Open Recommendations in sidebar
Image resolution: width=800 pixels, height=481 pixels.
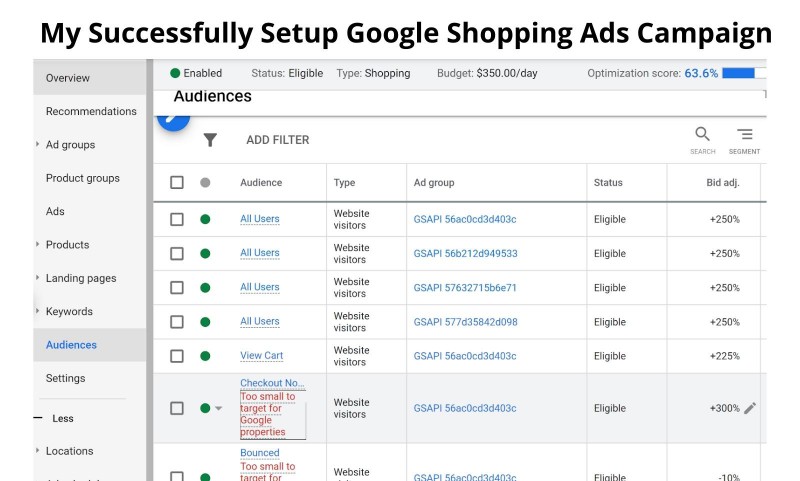pos(91,111)
